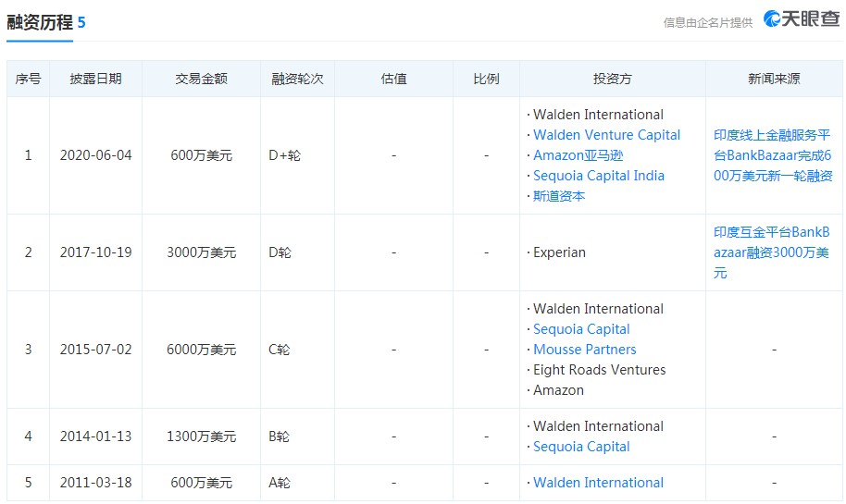Select the 比例 column header

(x=486, y=79)
